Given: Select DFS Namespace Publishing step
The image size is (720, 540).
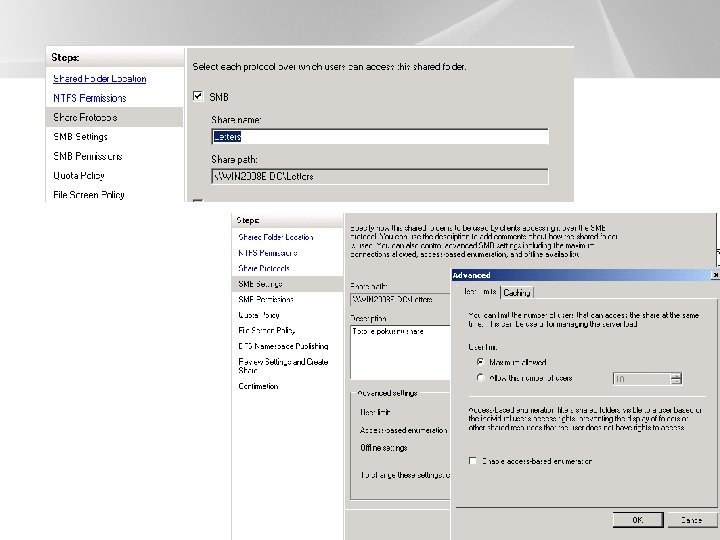Looking at the screenshot, I should 283,346.
